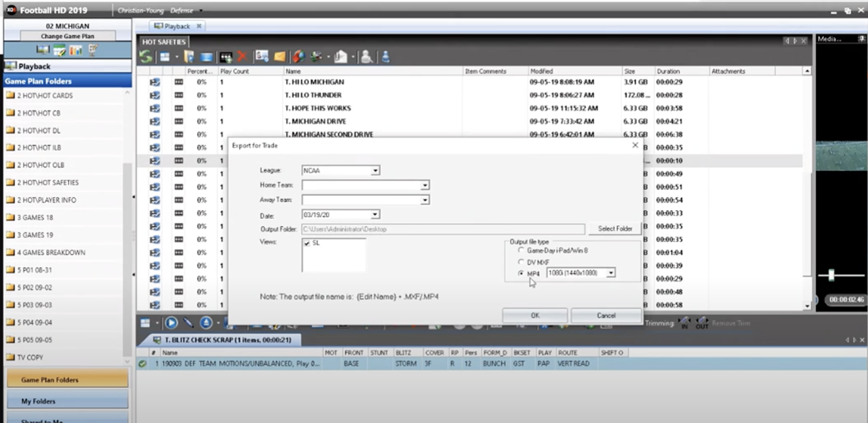The width and height of the screenshot is (868, 423).
Task: Click the yellow envelope icon in the toolbar
Action: 279,57
